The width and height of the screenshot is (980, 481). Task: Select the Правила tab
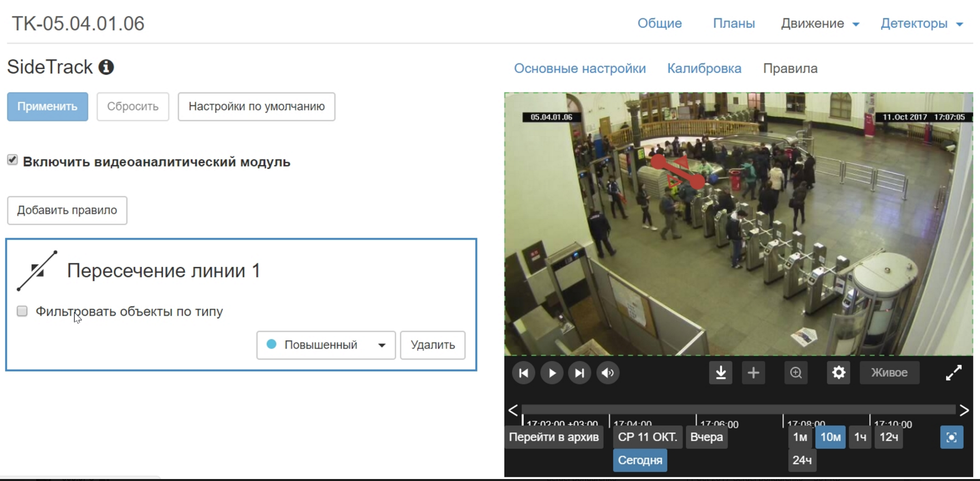tap(790, 68)
